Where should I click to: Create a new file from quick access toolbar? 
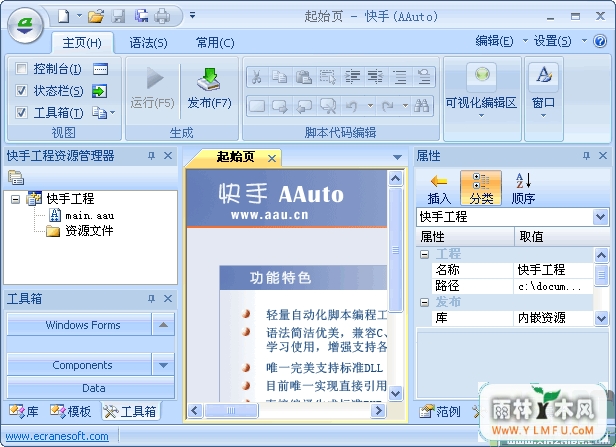coord(64,16)
